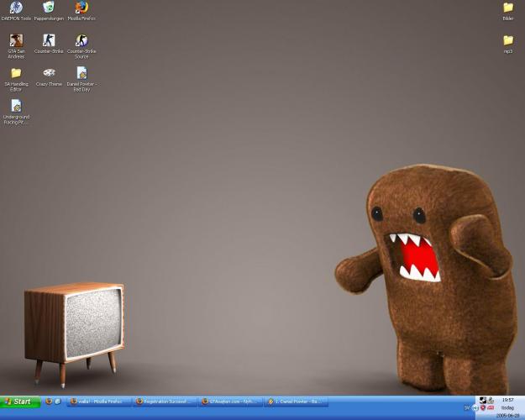This screenshot has height=420, width=525.
Task: Open DAEMON Tools desktop shortcut
Action: point(16,8)
